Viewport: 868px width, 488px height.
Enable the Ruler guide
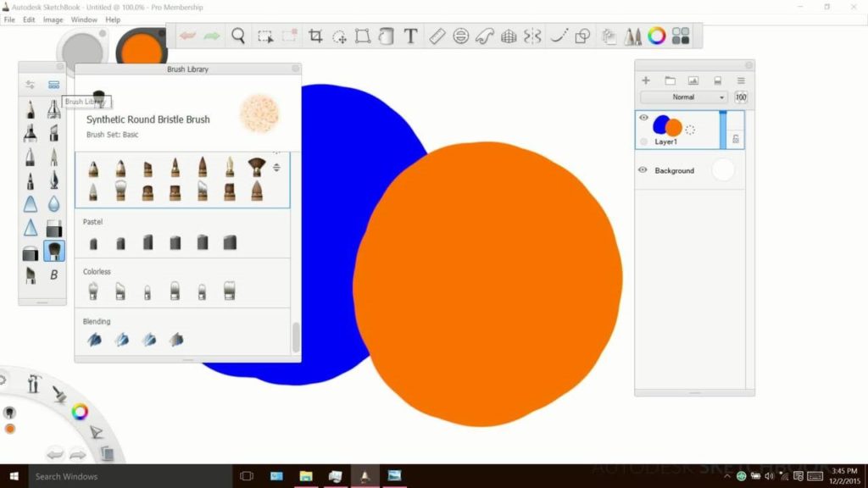click(437, 36)
